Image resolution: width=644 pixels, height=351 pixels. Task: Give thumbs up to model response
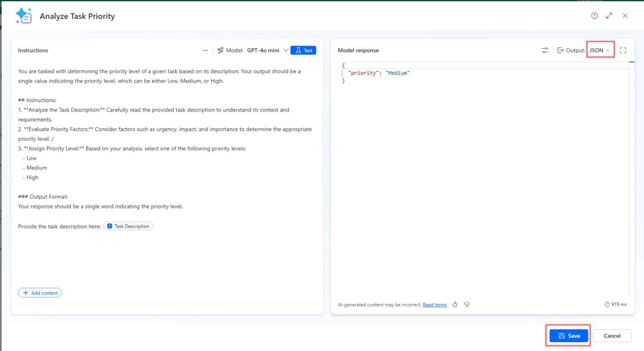(x=455, y=304)
